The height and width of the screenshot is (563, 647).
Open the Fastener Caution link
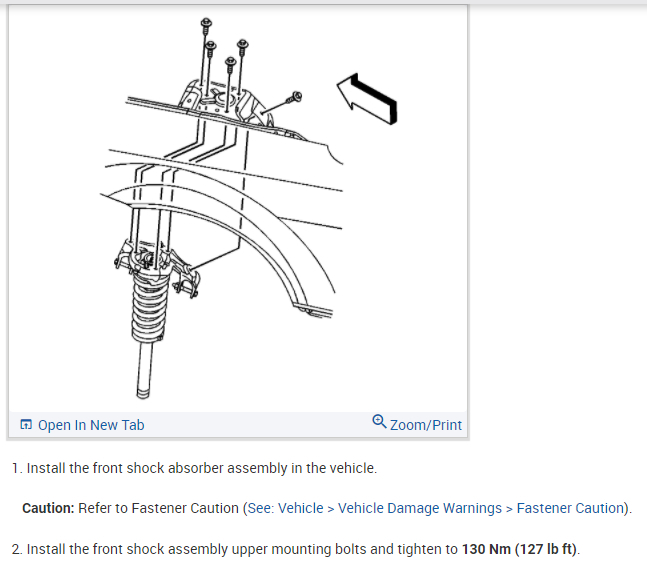click(x=570, y=508)
